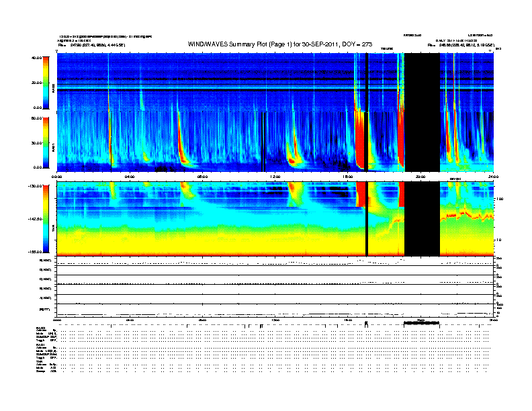
Task: Click the top-left 'Re= 247.90' header line
Action: pyautogui.click(x=91, y=45)
